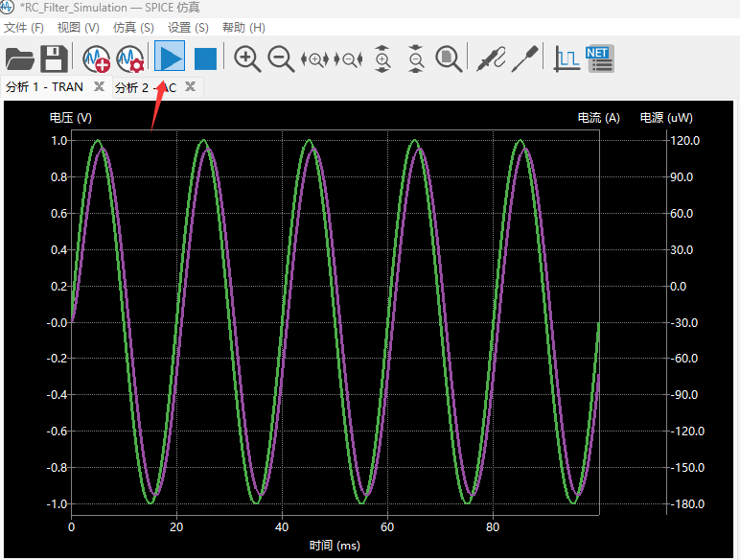The image size is (740, 560).
Task: Fit the plot to screen
Action: coord(448,59)
